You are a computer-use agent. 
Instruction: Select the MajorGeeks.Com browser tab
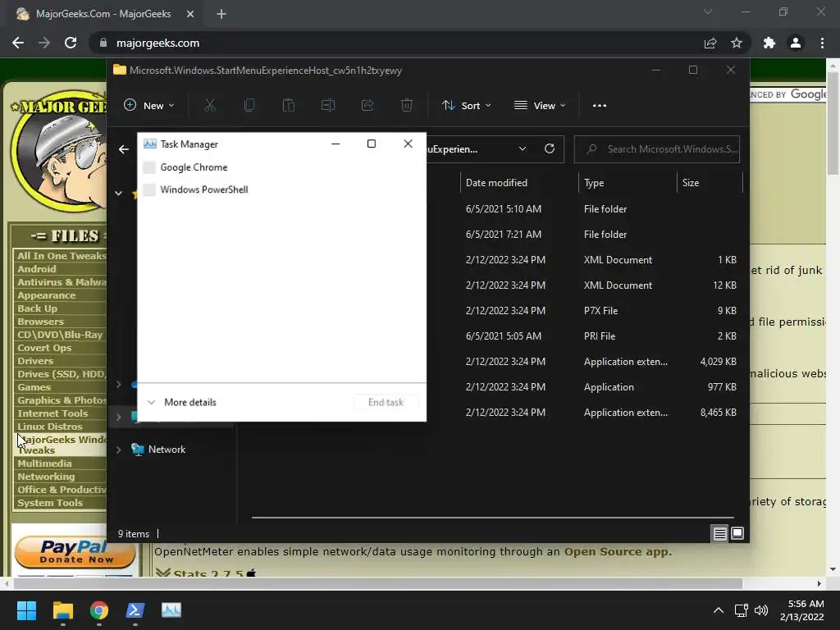tap(103, 14)
